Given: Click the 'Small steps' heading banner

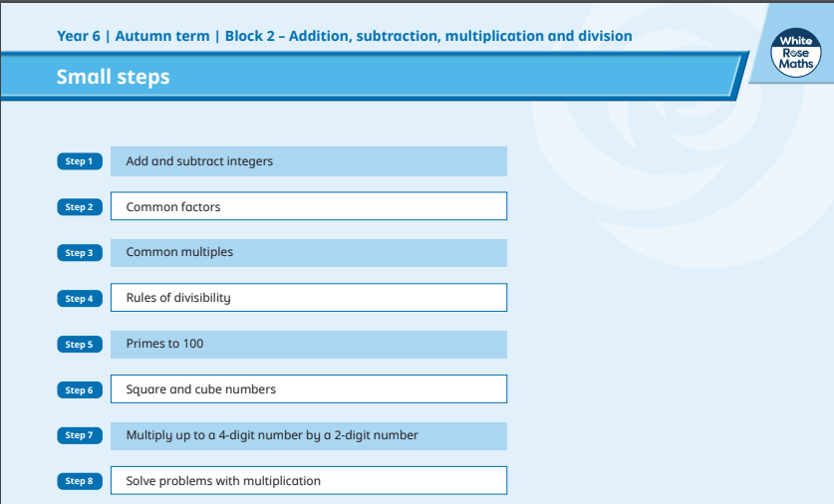Looking at the screenshot, I should [x=113, y=77].
